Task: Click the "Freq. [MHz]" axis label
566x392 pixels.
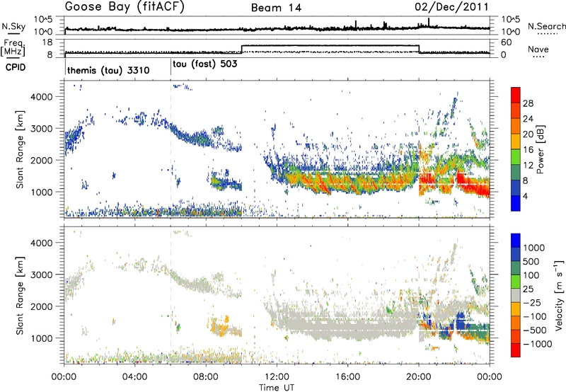Action: pyautogui.click(x=13, y=47)
